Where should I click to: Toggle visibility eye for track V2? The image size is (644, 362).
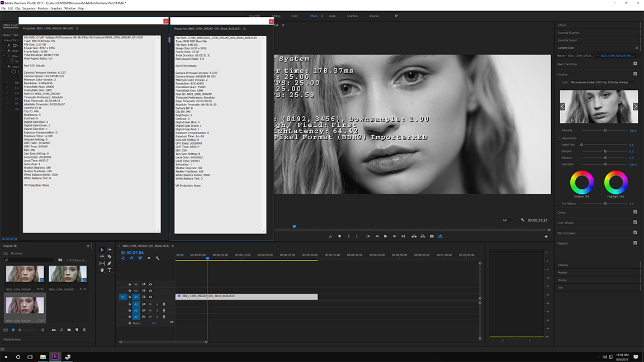[150, 290]
